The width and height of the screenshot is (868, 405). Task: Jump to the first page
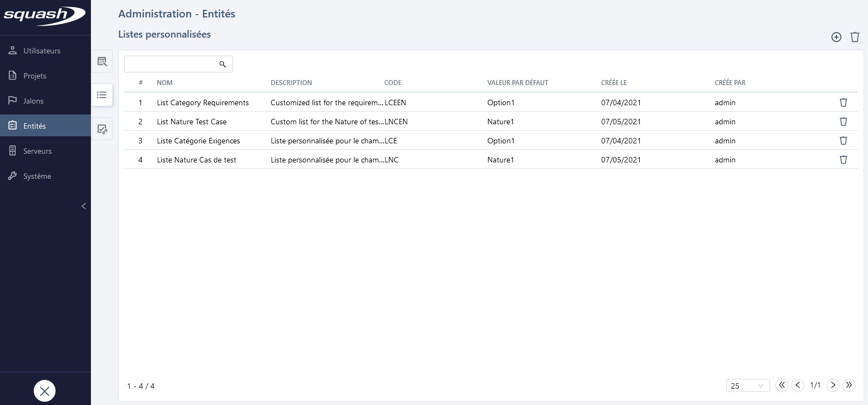[x=781, y=385]
